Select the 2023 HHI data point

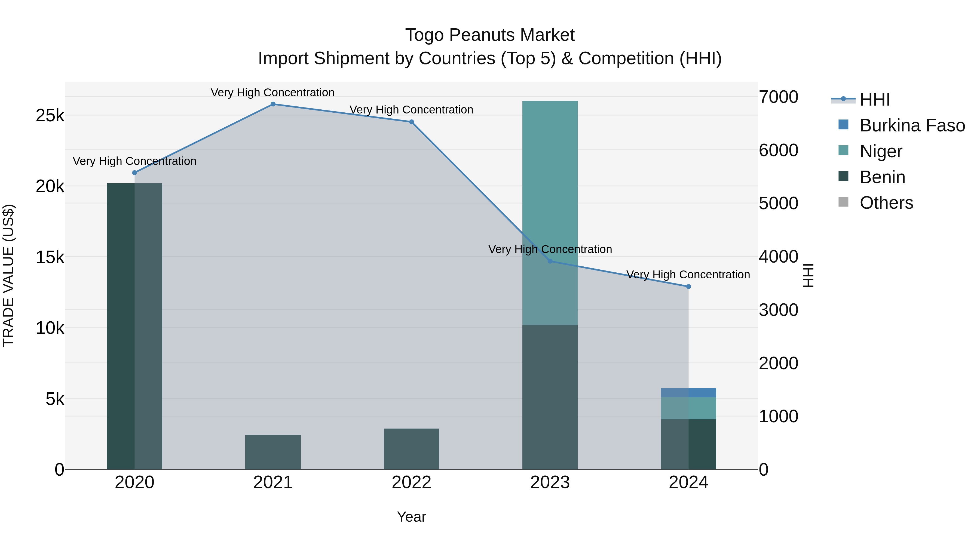[x=550, y=261]
